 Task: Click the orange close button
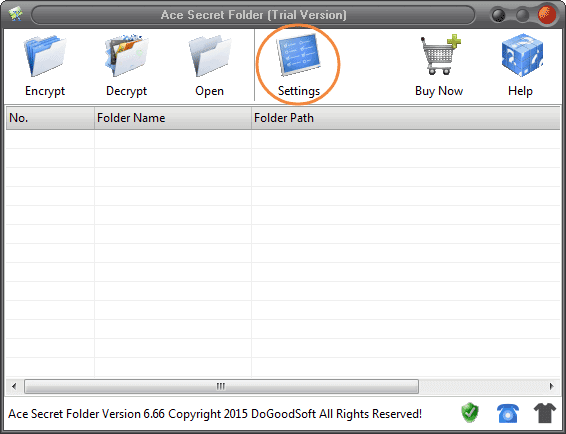[x=547, y=15]
